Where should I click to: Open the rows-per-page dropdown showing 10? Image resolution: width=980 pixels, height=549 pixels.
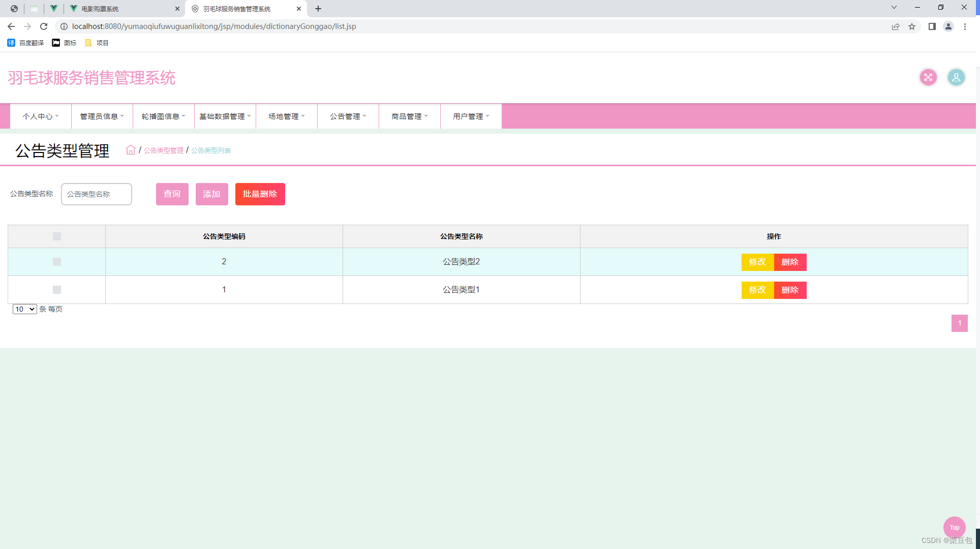[24, 309]
